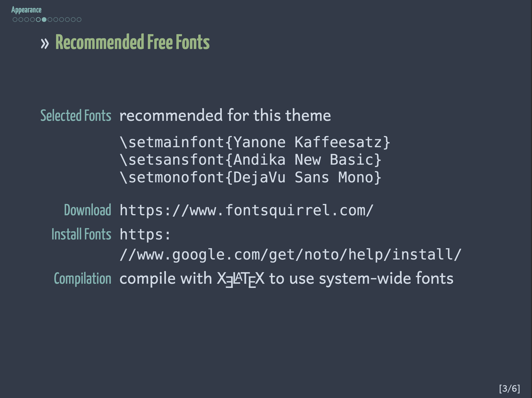Click the filled current-slide navigation dot
Screen dimensions: 532x398
tap(44, 20)
